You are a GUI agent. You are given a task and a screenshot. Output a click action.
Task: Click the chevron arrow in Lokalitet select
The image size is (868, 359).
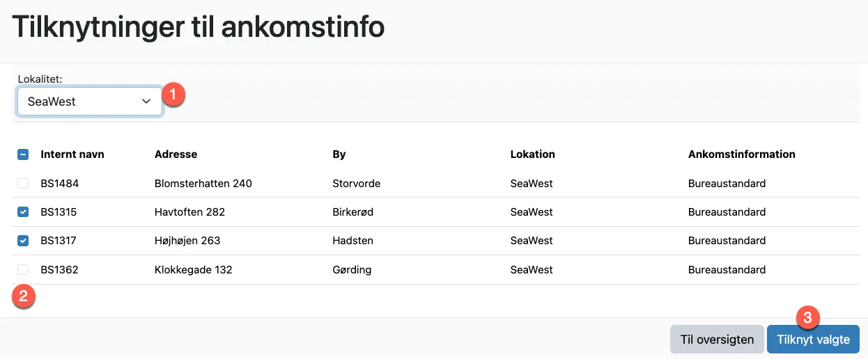pyautogui.click(x=146, y=101)
